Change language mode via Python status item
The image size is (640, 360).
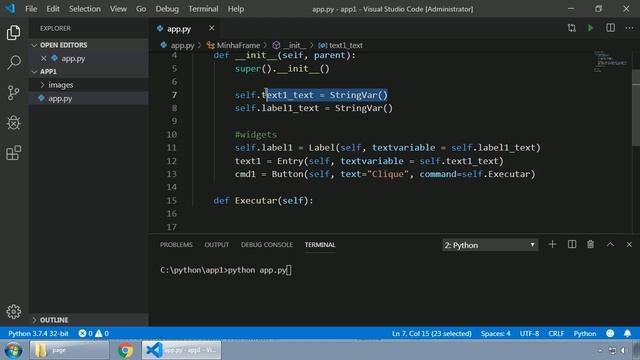pyautogui.click(x=584, y=333)
